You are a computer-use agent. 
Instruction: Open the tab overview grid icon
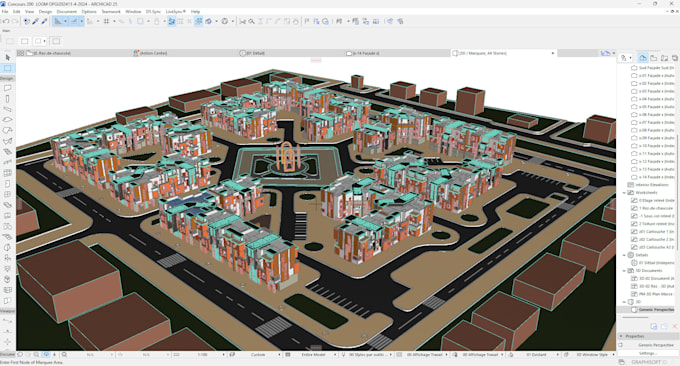pos(20,53)
